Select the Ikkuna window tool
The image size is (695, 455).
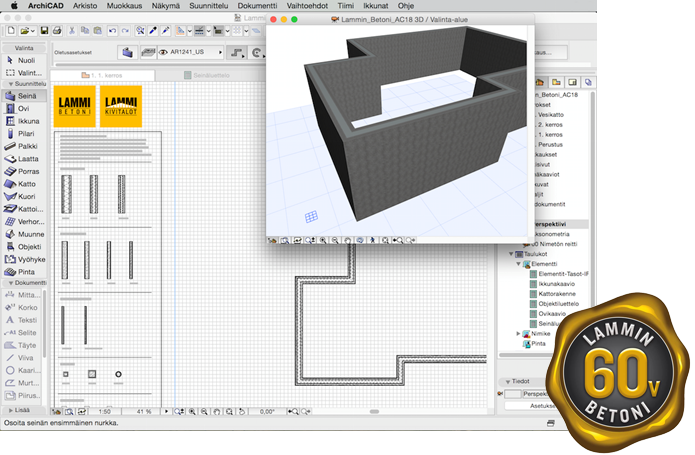(x=24, y=121)
